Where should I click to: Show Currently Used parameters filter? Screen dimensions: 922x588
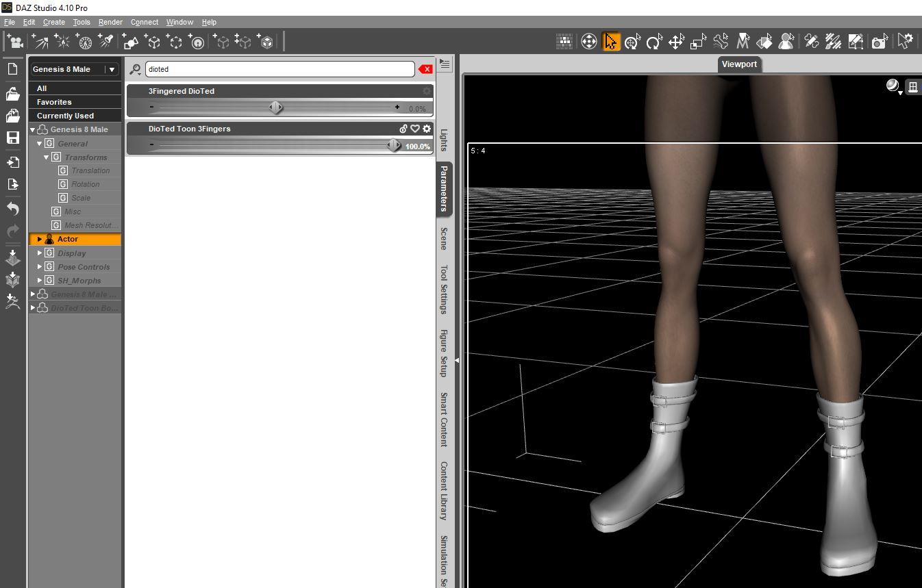click(75, 116)
